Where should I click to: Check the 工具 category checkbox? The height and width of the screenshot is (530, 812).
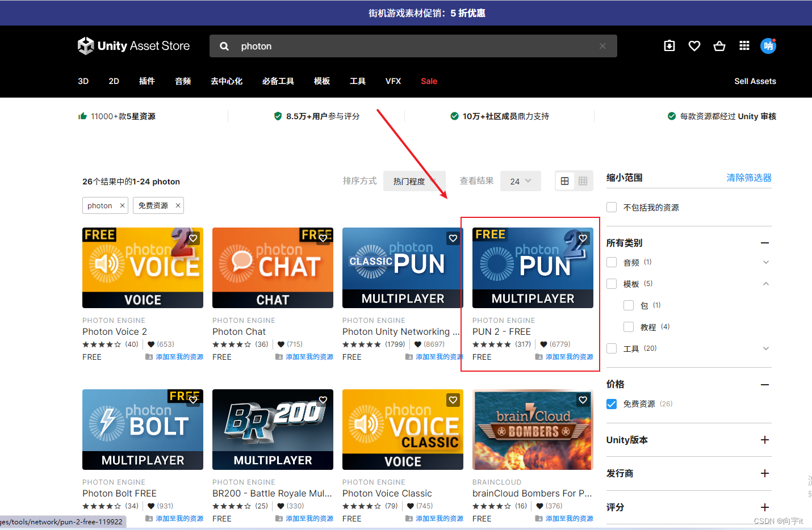tap(612, 348)
